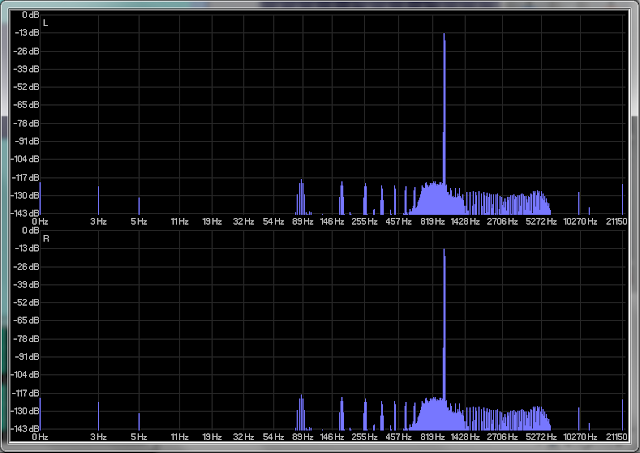
Task: Click 54 Hz label under R channel
Action: 273,437
